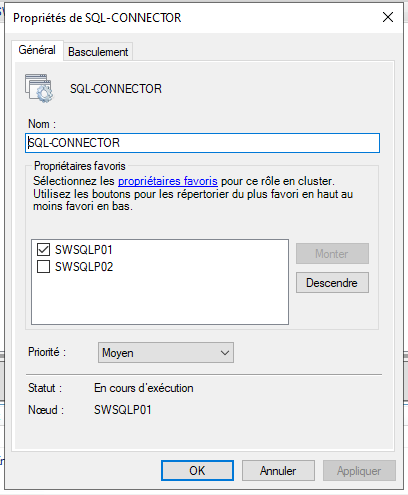408x495 pixels.
Task: Select SWSQLP02 entry in owners list
Action: point(84,267)
